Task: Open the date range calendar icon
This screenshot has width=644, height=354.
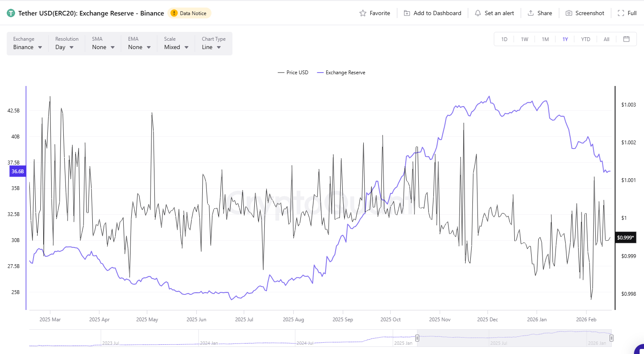Action: tap(626, 39)
